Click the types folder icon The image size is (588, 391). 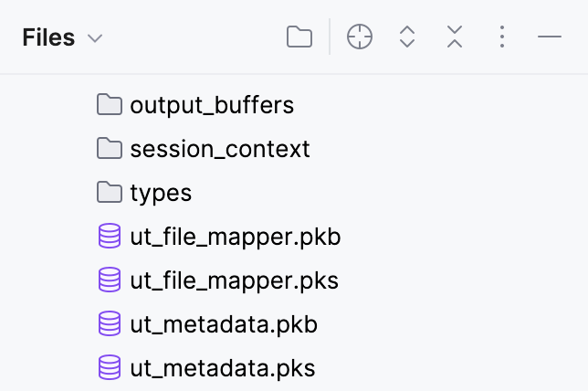[x=110, y=193]
